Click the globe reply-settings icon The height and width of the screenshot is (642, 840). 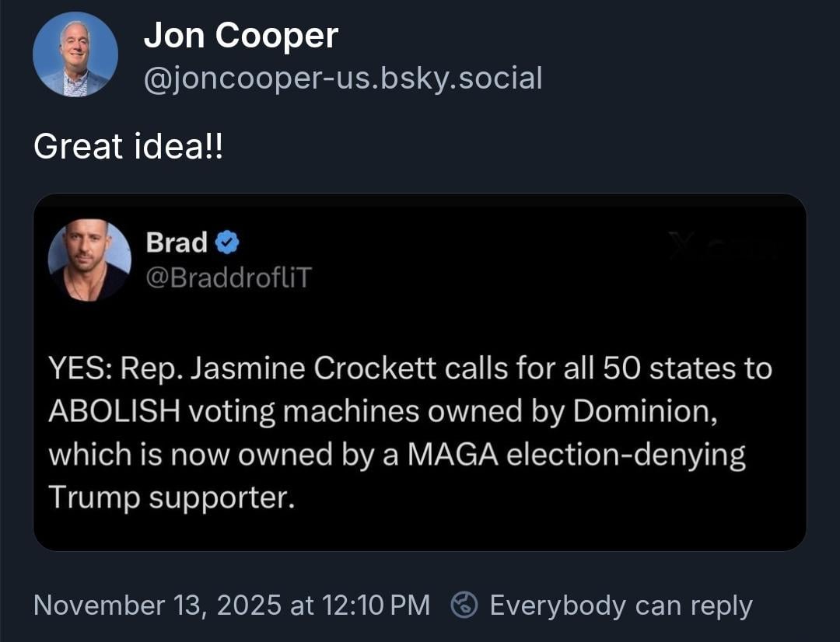click(465, 605)
